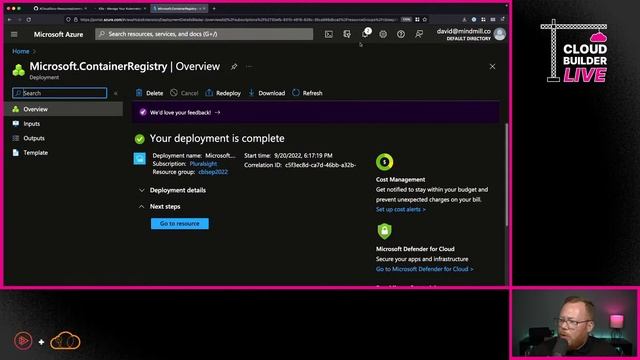Click the Cost Management dollar icon
Viewport: 640px width, 360px height.
(x=384, y=162)
